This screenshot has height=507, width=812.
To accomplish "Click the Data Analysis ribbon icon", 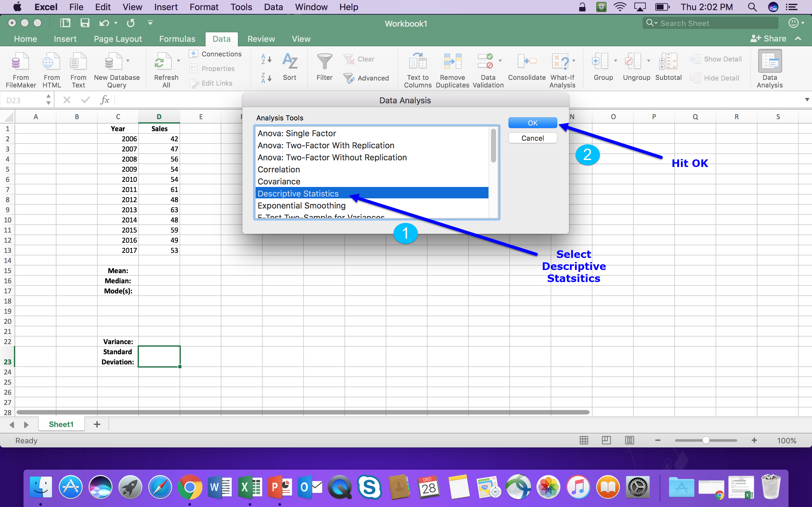I will point(769,62).
